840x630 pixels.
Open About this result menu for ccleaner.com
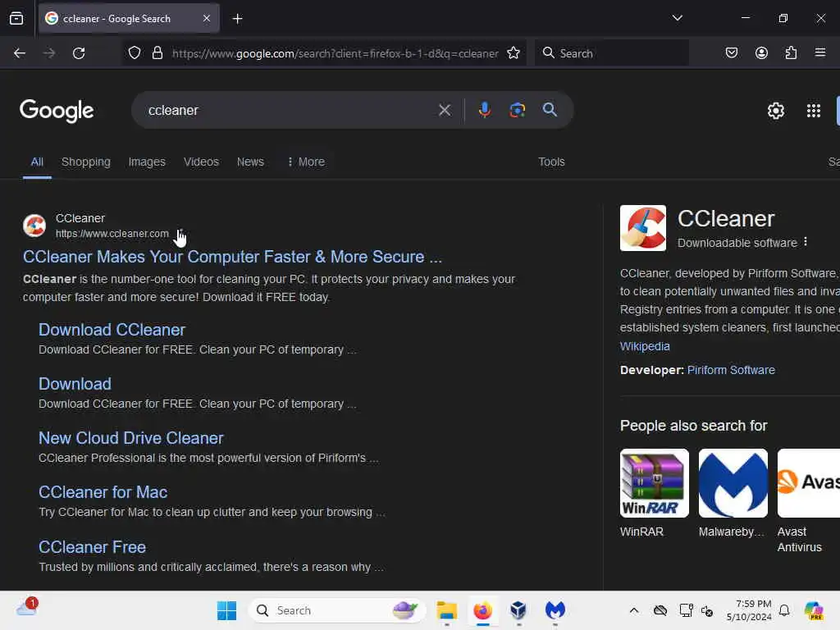[180, 234]
